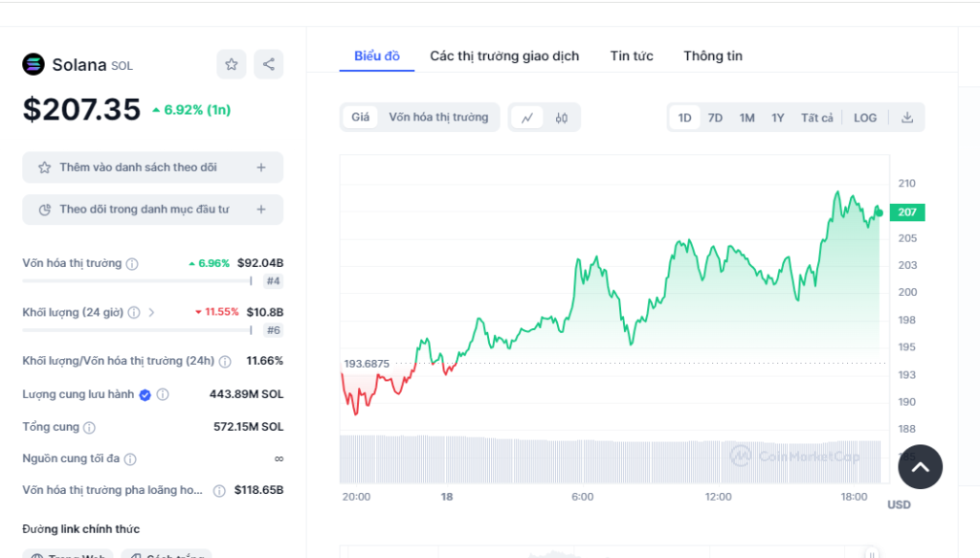Switch chart to line view icon

527,118
